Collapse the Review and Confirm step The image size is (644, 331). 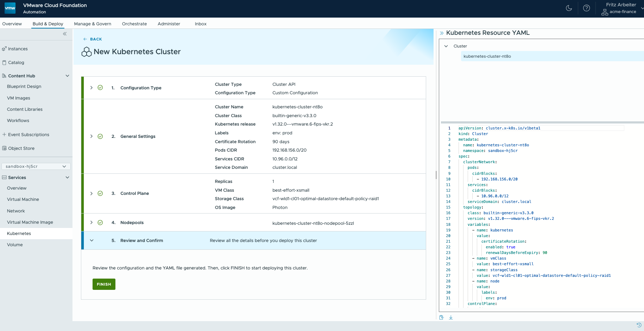tap(91, 241)
